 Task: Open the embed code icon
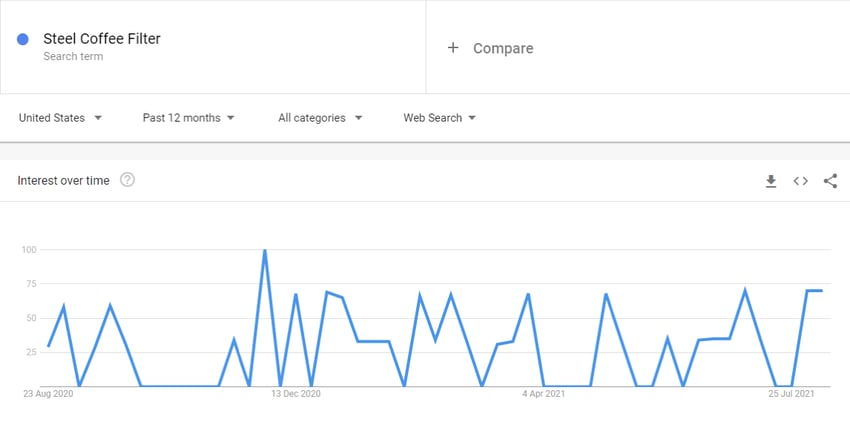[801, 181]
